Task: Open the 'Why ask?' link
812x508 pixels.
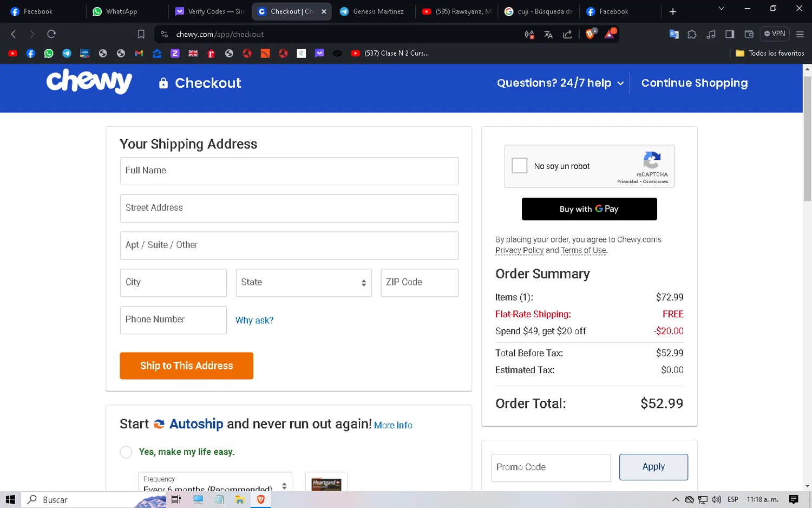Action: tap(254, 321)
